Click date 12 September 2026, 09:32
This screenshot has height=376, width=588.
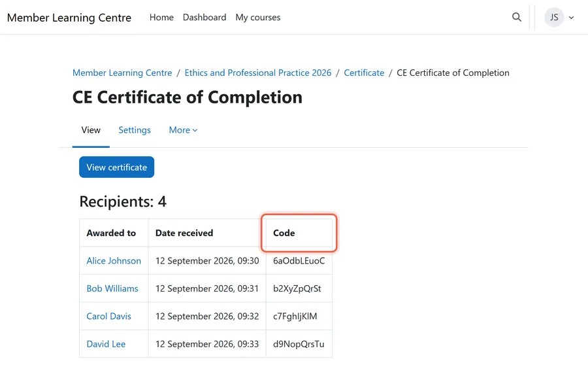[x=207, y=316]
